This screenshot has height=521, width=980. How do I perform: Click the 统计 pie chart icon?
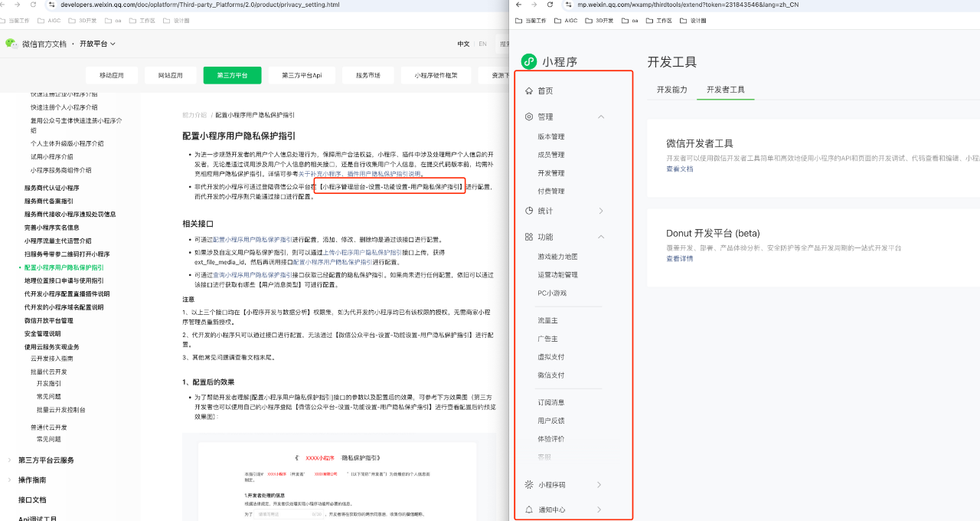tap(529, 211)
